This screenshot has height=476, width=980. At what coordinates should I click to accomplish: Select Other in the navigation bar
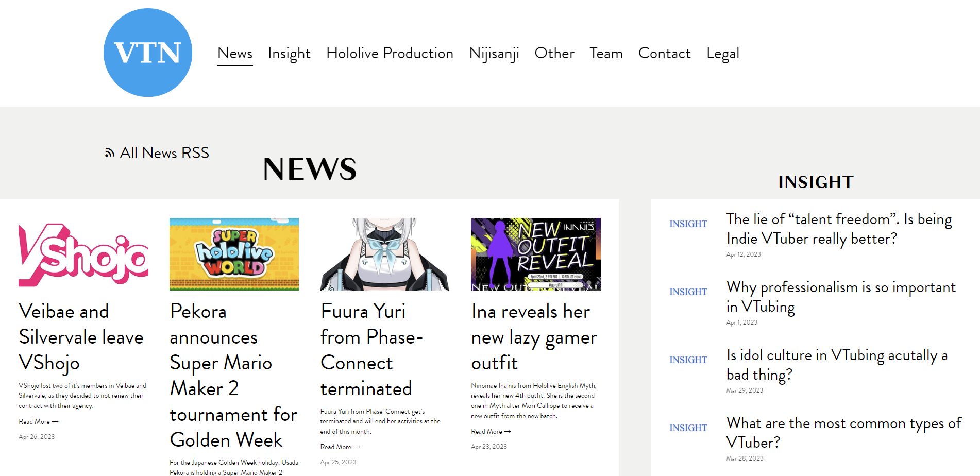pyautogui.click(x=554, y=53)
